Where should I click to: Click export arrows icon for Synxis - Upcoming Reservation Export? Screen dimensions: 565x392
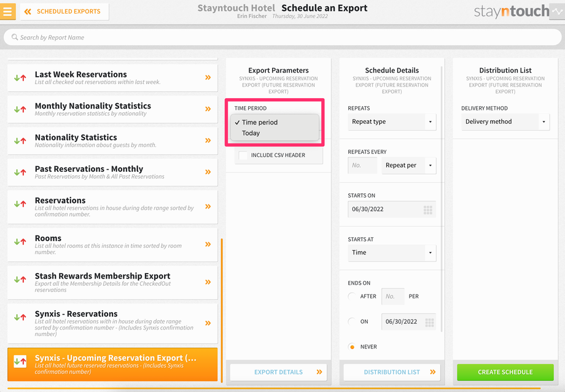click(20, 361)
